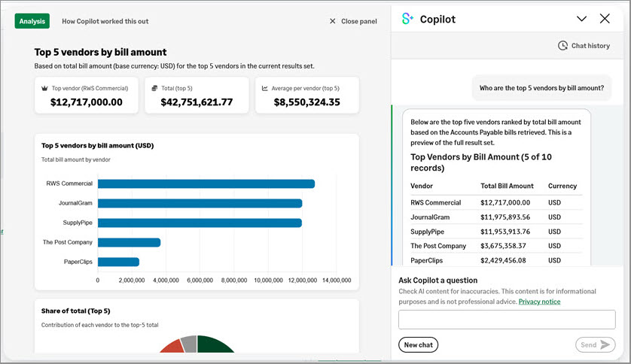Select The Post Company row in table

(x=496, y=246)
